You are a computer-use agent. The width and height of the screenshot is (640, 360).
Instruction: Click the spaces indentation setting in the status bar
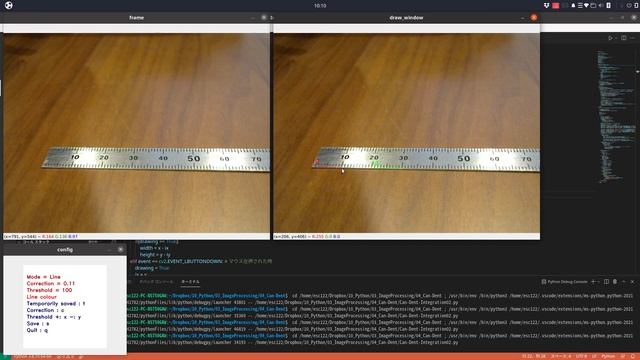coord(562,356)
